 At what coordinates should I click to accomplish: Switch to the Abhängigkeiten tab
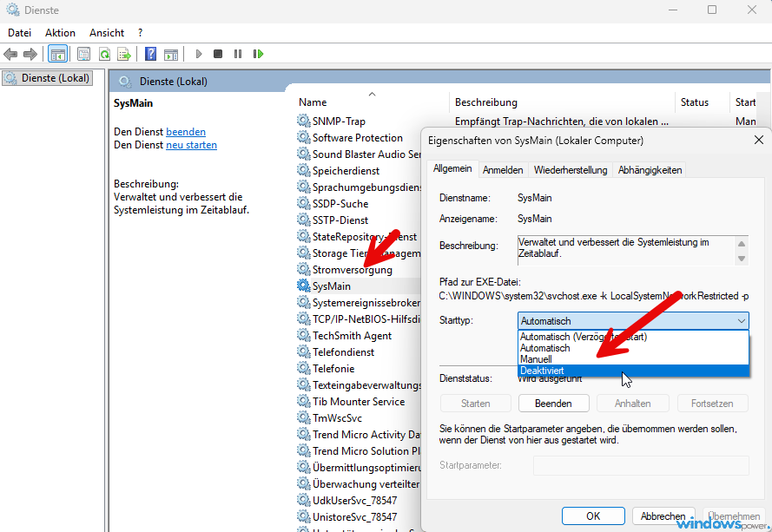click(650, 170)
